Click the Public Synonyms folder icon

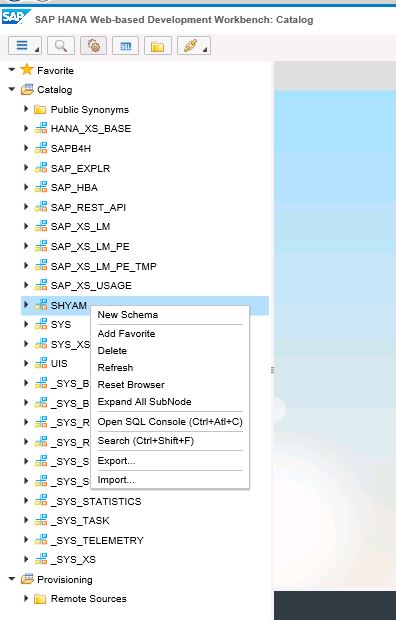click(x=40, y=109)
